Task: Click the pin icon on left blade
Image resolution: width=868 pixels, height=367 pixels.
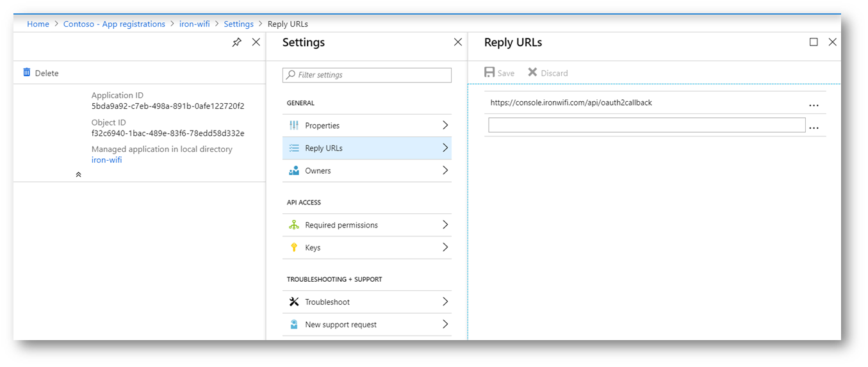Action: tap(237, 42)
